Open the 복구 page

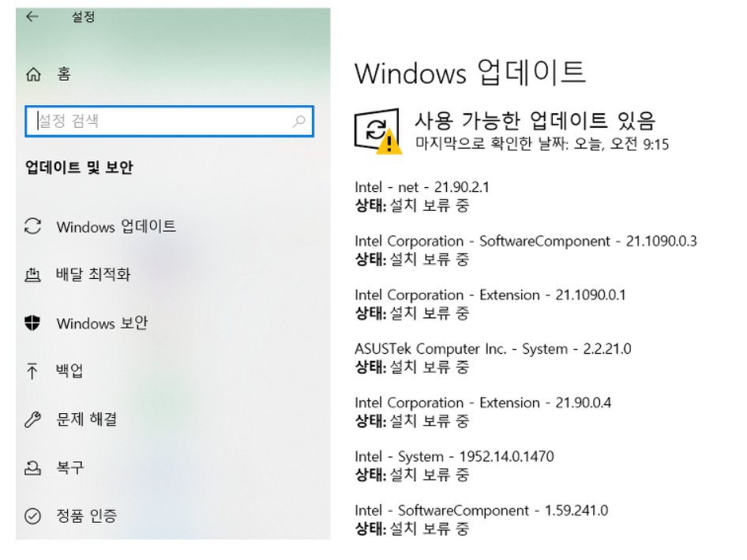(x=70, y=467)
